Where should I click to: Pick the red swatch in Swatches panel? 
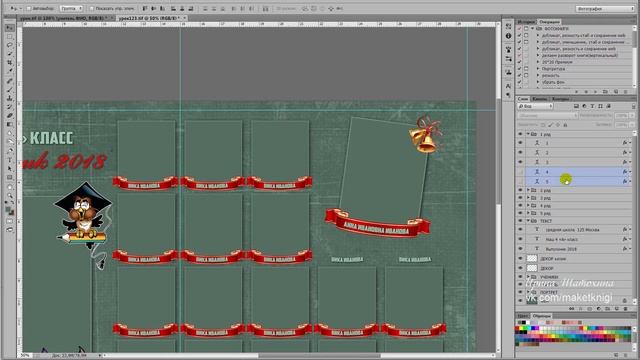(x=518, y=328)
